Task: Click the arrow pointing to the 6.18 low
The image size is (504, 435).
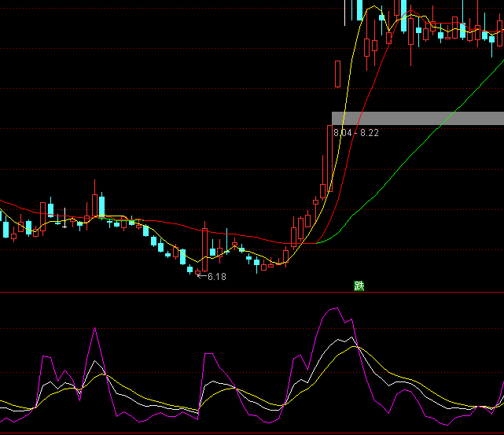Action: pyautogui.click(x=200, y=276)
